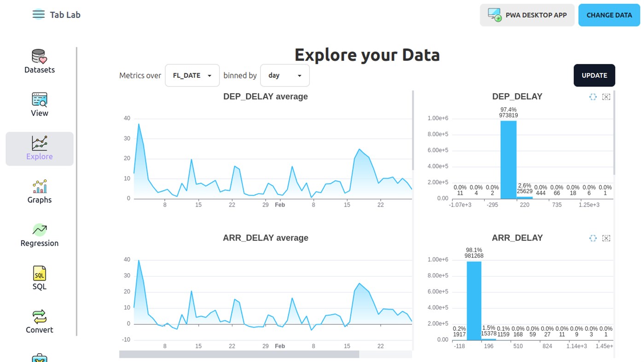Image resolution: width=644 pixels, height=362 pixels.
Task: Open the Datasets page in the sidebar
Action: (40, 62)
